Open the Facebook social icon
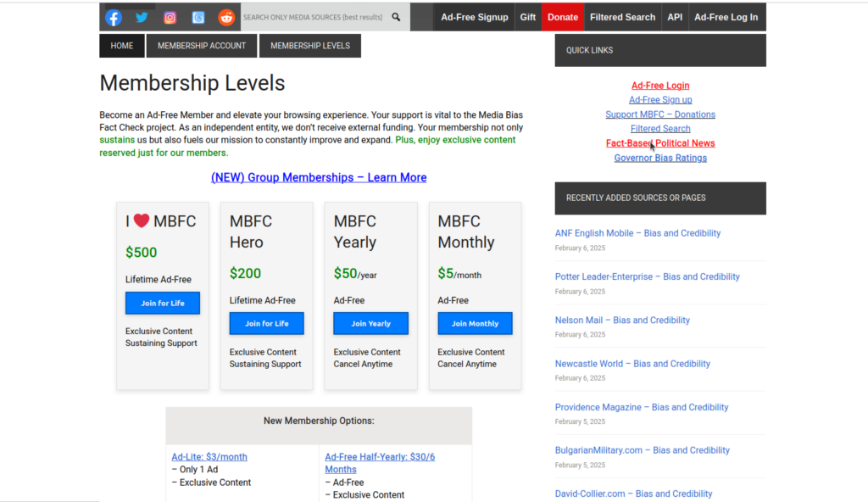The image size is (868, 502). point(114,17)
